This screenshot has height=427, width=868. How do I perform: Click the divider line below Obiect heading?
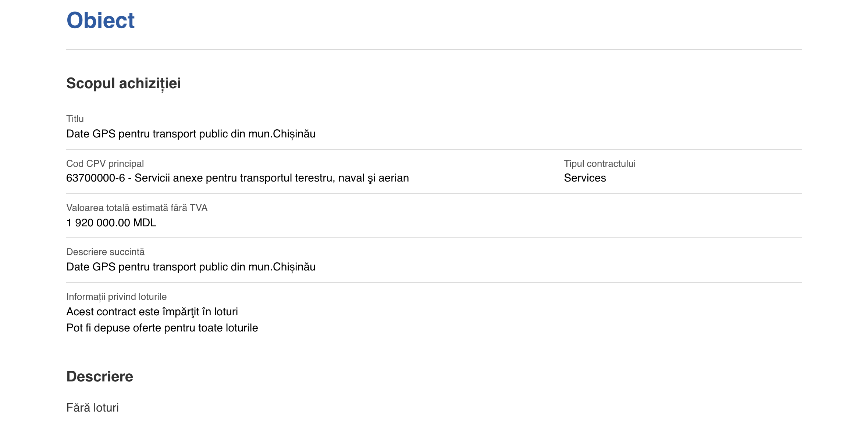(434, 50)
